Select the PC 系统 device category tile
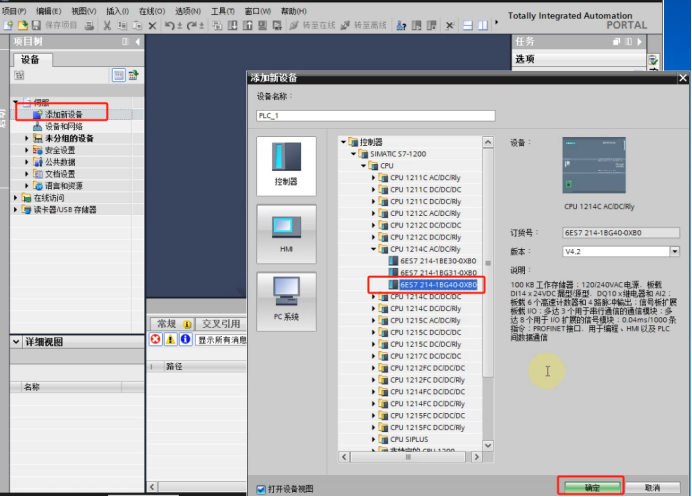 coord(286,301)
